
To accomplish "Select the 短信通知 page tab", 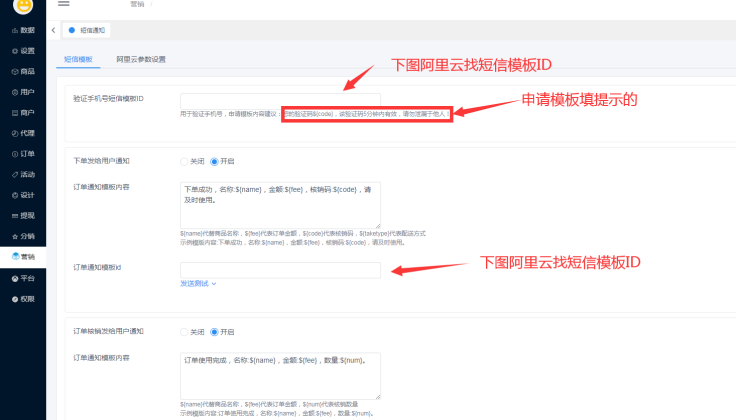I will click(x=87, y=30).
